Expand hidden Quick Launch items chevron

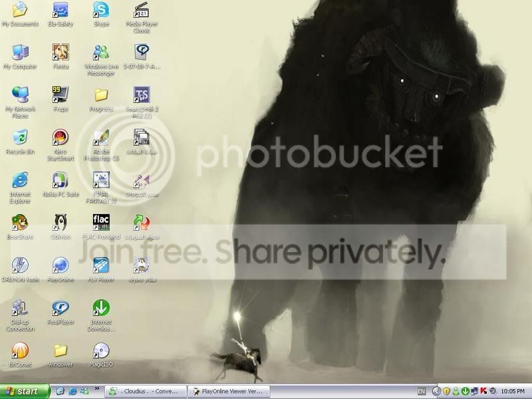click(96, 389)
